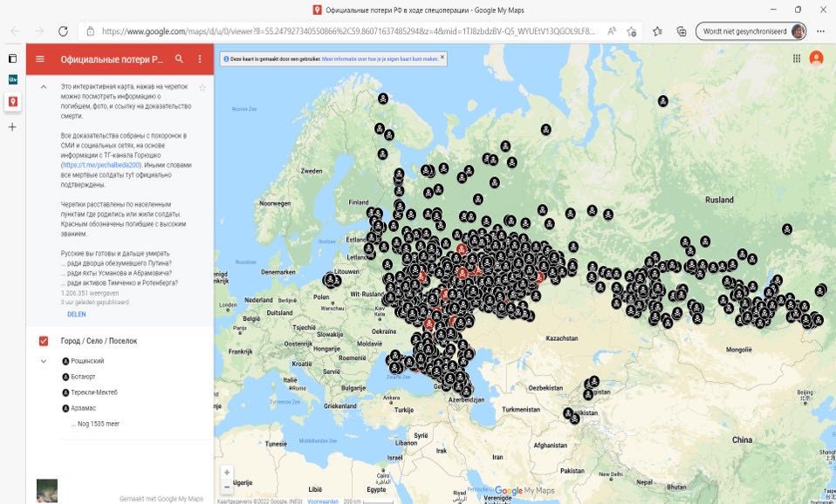The height and width of the screenshot is (504, 836).
Task: Switch to the teal vertical tab
Action: pos(13,80)
